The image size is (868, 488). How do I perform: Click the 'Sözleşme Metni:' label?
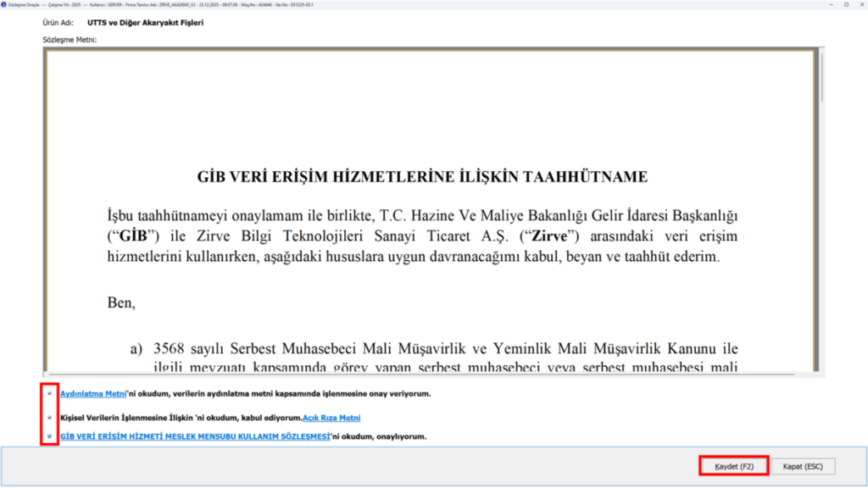[x=70, y=40]
